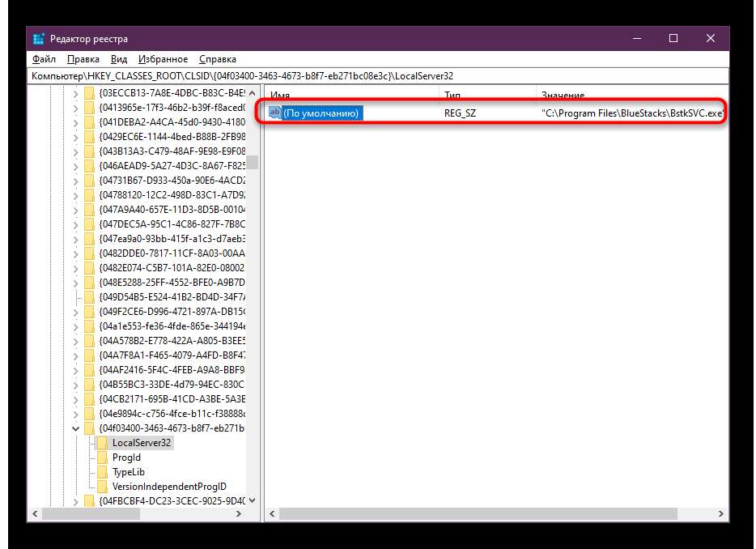
Task: Click values pane scroll left arrow
Action: [272, 514]
